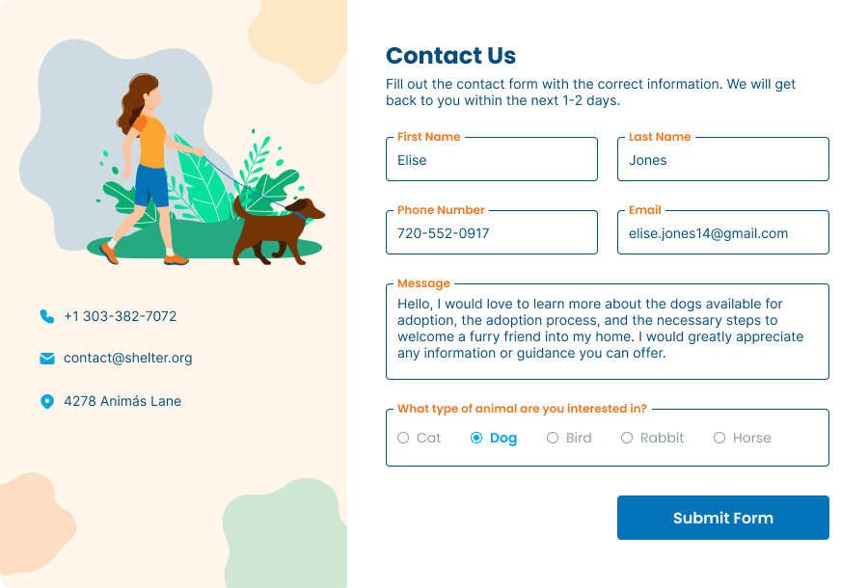Click into the Email input field
This screenshot has height=588, width=868.
coord(723,232)
